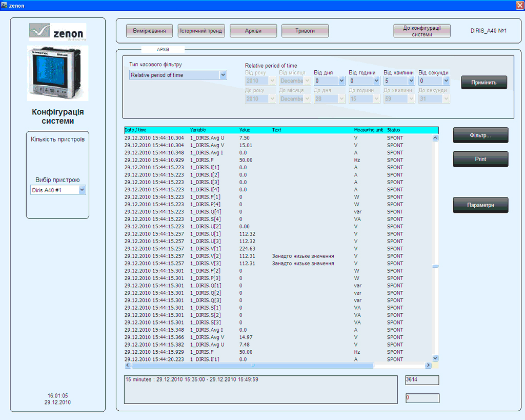The height and width of the screenshot is (420, 525).
Task: Open the Від години dropdown
Action: click(376, 81)
